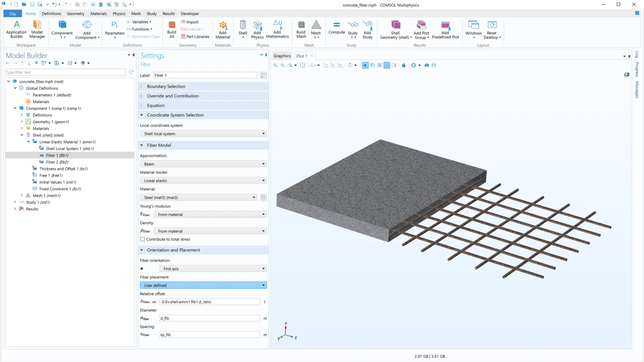Screen dimensions: 644x362
Task: Open the Physics ribbon tab
Action: (x=119, y=14)
